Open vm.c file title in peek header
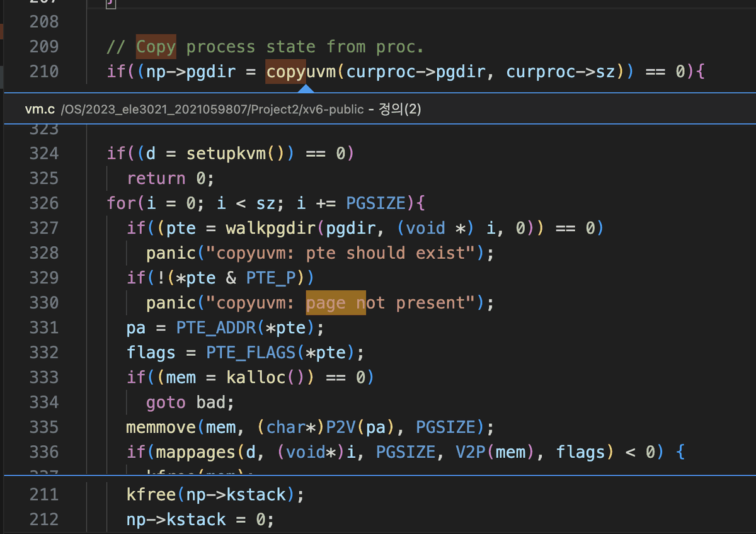This screenshot has width=756, height=534. tap(40, 110)
